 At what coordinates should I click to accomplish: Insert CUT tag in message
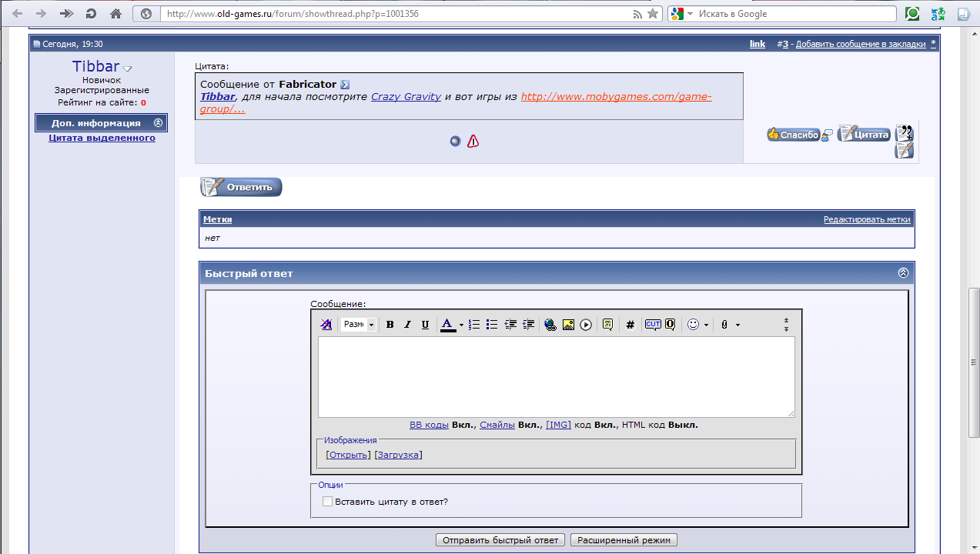(653, 325)
